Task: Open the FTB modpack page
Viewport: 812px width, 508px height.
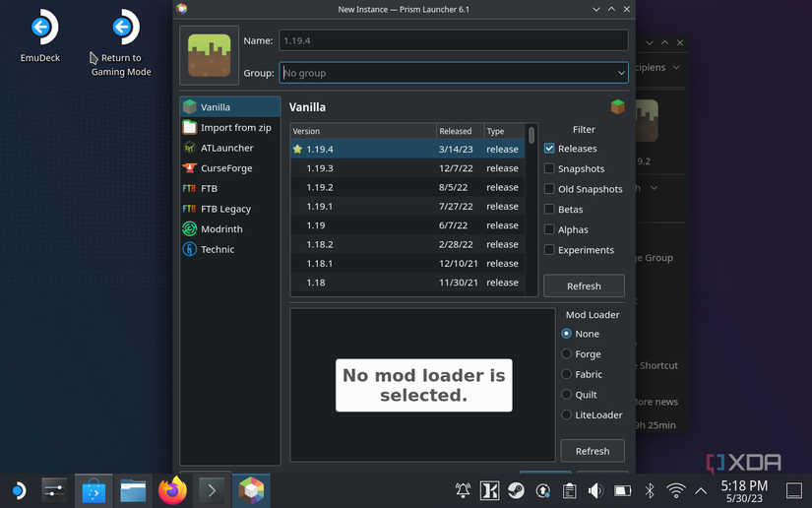Action: point(230,188)
